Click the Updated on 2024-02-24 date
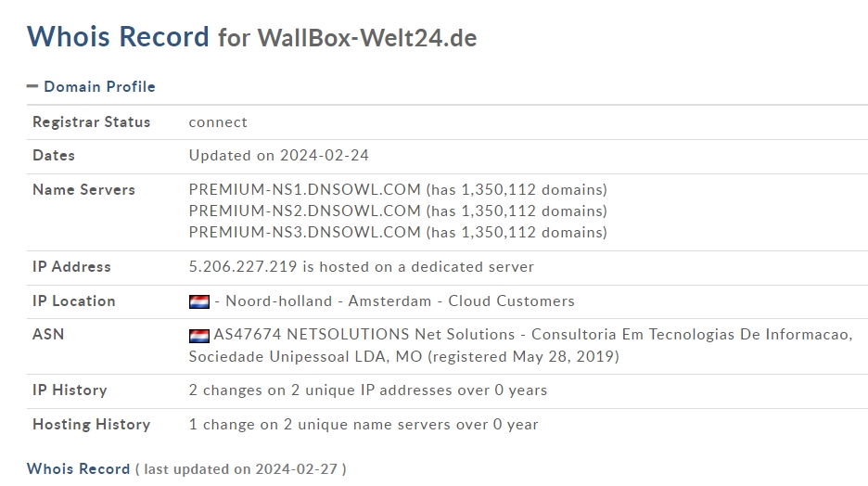Image resolution: width=868 pixels, height=486 pixels. [x=278, y=156]
